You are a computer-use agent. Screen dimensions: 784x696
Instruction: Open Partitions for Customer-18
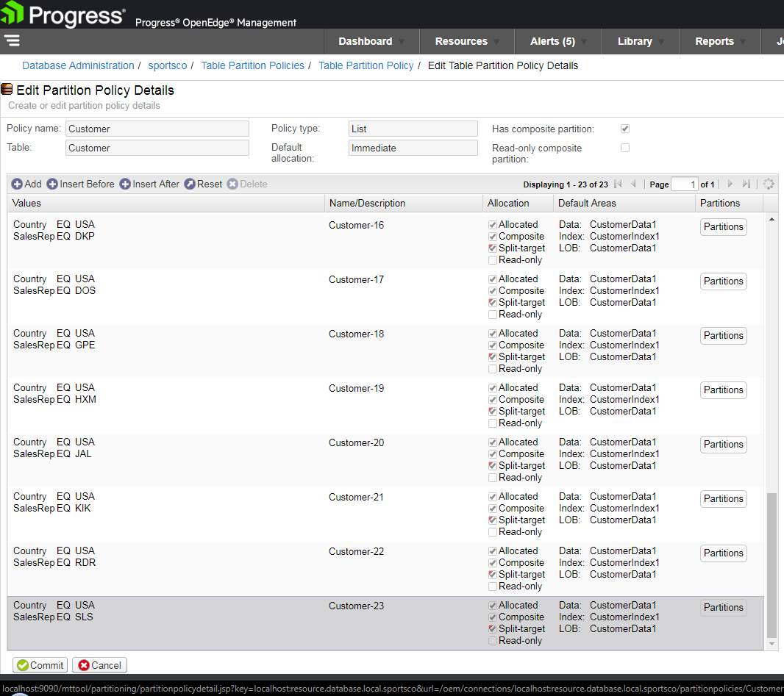pyautogui.click(x=724, y=336)
